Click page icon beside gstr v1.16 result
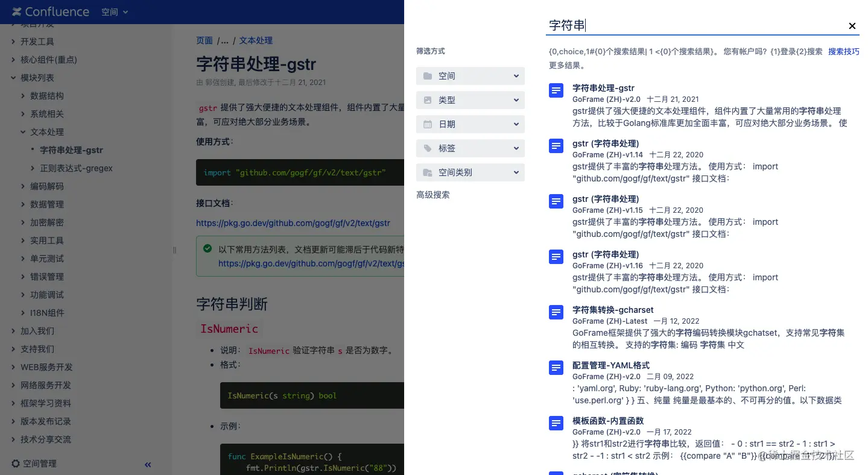 click(x=556, y=257)
